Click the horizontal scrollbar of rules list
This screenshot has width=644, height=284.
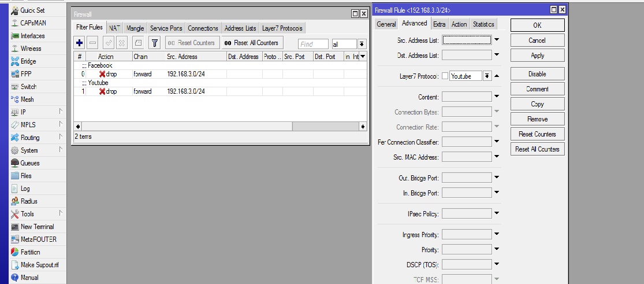click(220, 127)
